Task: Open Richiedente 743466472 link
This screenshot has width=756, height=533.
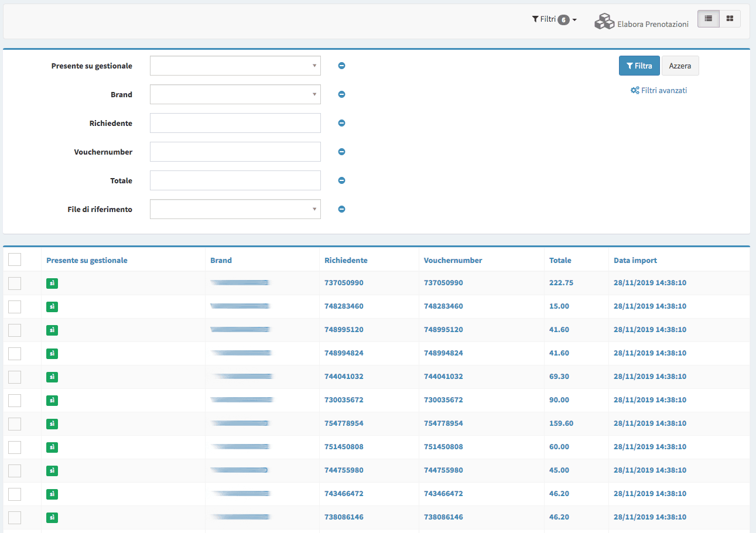Action: 344,493
